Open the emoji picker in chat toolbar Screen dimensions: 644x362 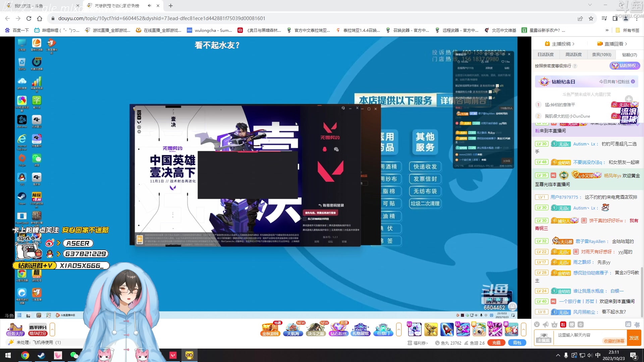tap(537, 324)
